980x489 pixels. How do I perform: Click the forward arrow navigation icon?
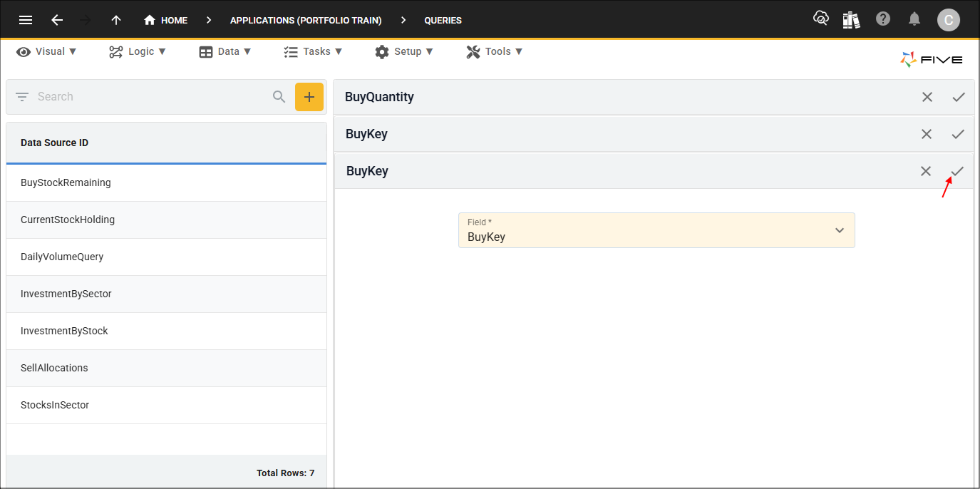tap(86, 20)
